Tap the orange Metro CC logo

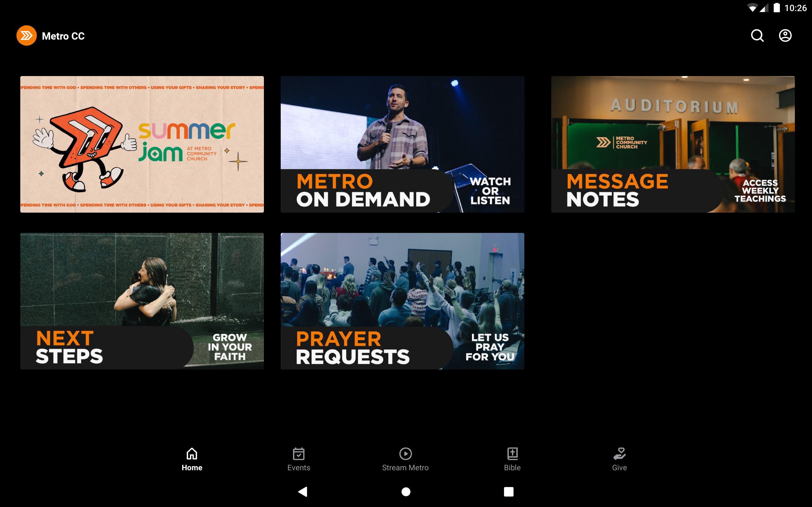27,35
